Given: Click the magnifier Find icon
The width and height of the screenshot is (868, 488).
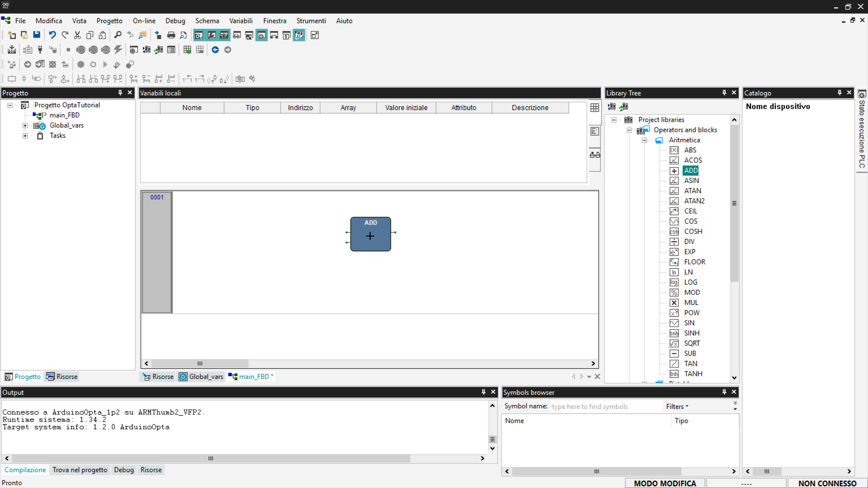Looking at the screenshot, I should [118, 35].
